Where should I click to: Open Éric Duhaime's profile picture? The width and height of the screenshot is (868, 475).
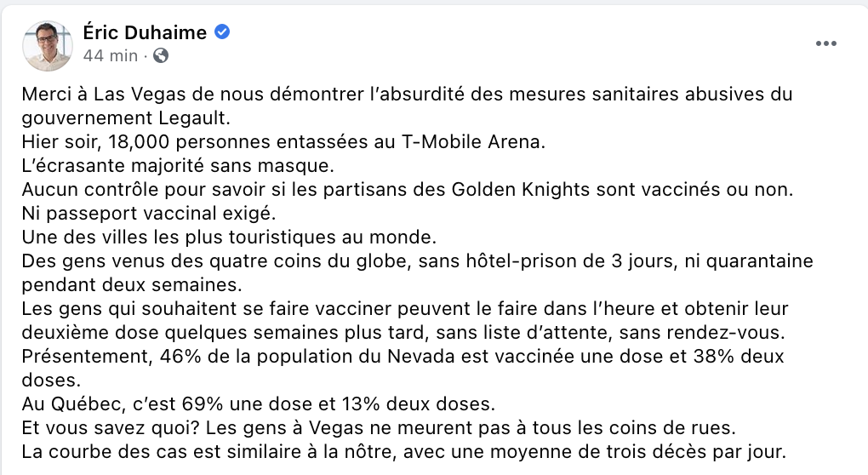pos(48,45)
